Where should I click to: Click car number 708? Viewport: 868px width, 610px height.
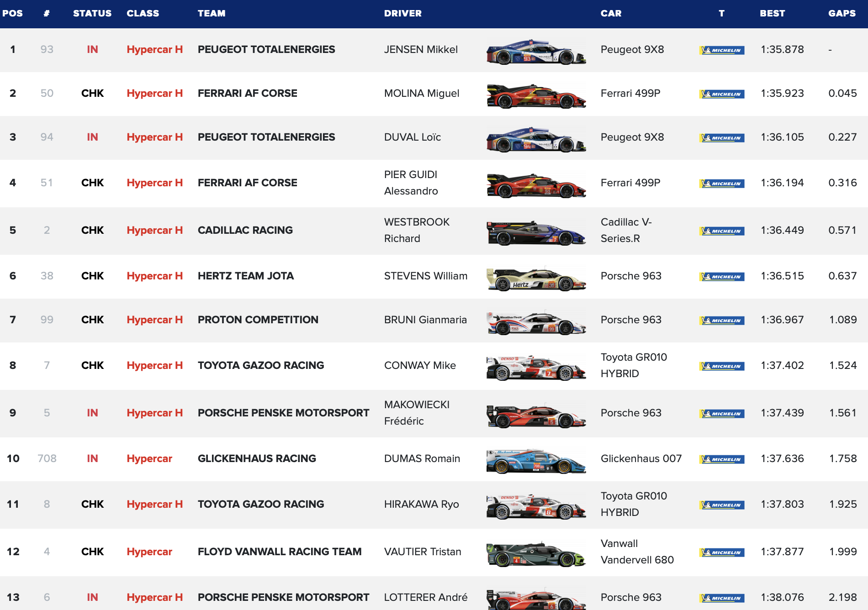click(x=47, y=458)
